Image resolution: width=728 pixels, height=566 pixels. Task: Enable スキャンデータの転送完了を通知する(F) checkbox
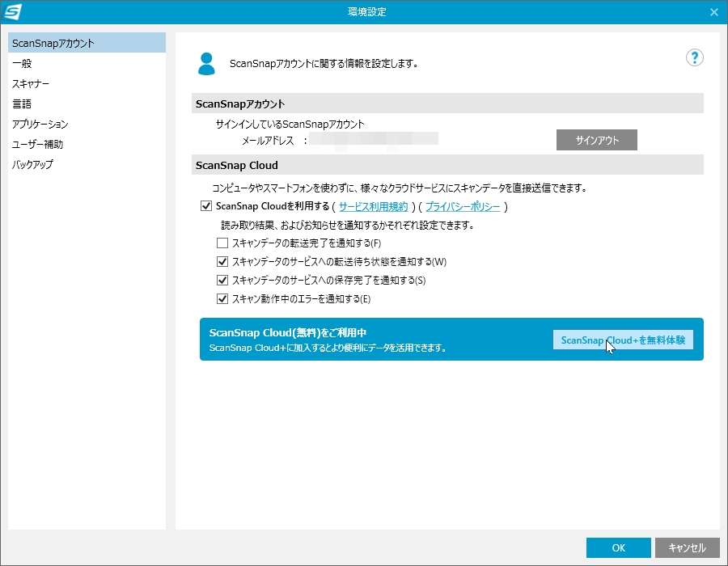click(222, 243)
